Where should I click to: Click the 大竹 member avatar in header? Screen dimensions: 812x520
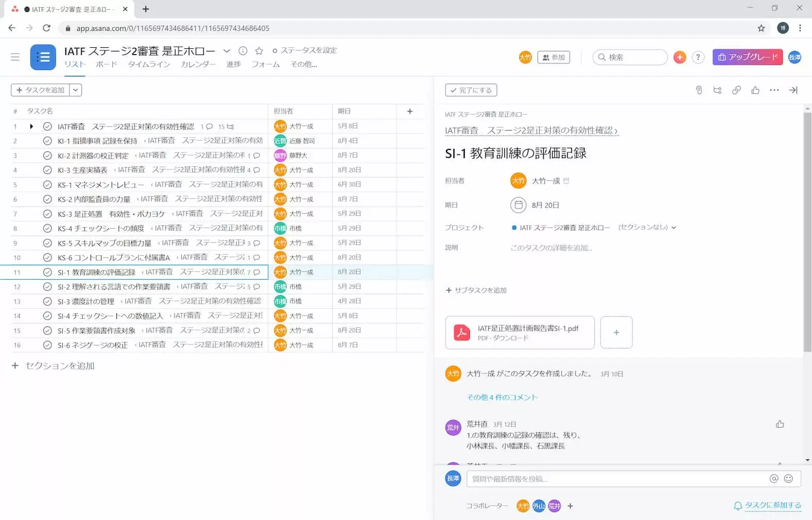click(x=525, y=57)
